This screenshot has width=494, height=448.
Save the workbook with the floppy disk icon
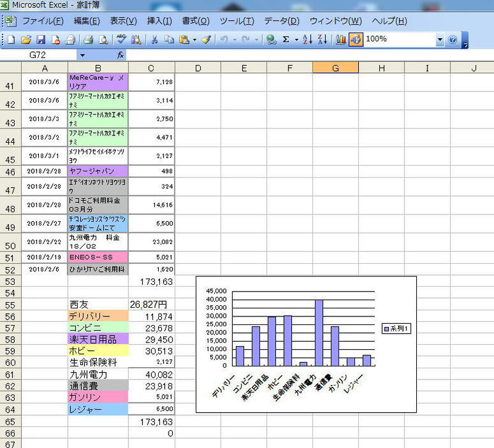click(41, 40)
